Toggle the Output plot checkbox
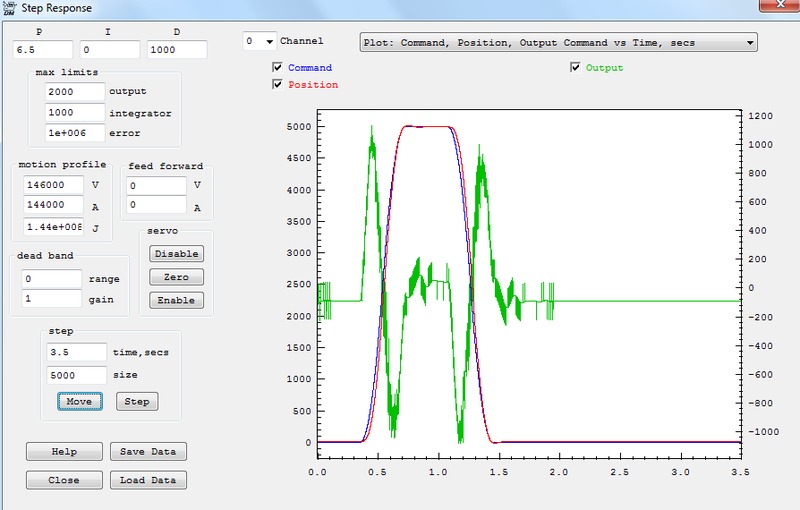Image resolution: width=800 pixels, height=510 pixels. pos(575,68)
